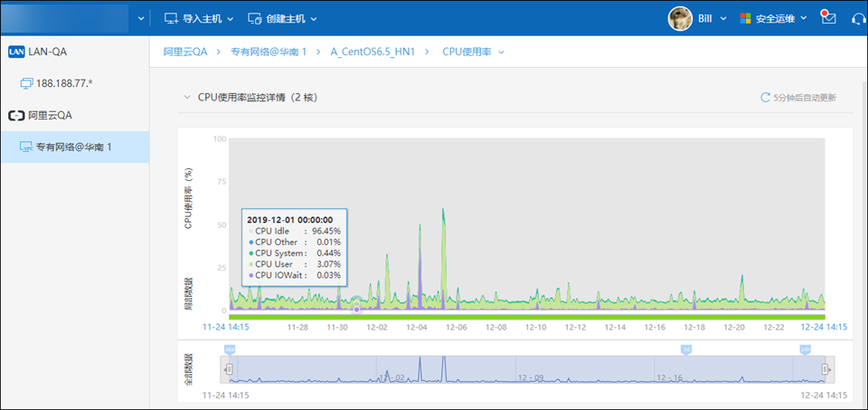Viewport: 868px width, 410px height.
Task: Collapse the CPU使用率监控详情 section
Action: (x=186, y=97)
